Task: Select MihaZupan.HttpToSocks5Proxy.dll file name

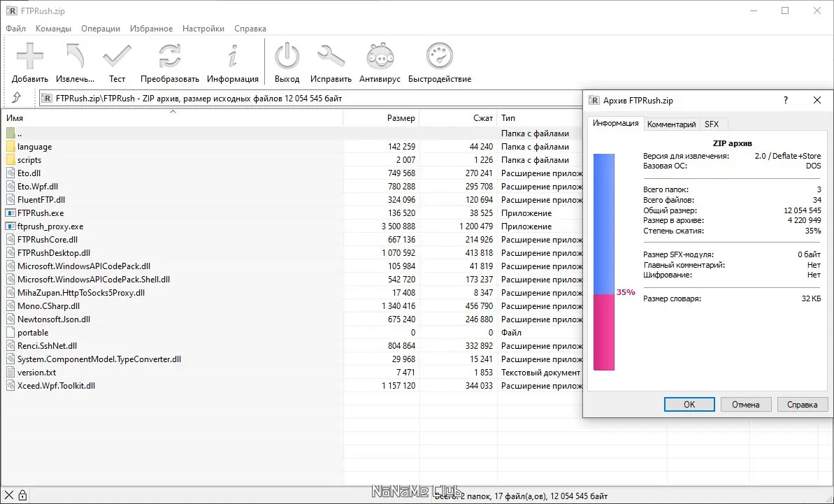Action: [x=81, y=293]
